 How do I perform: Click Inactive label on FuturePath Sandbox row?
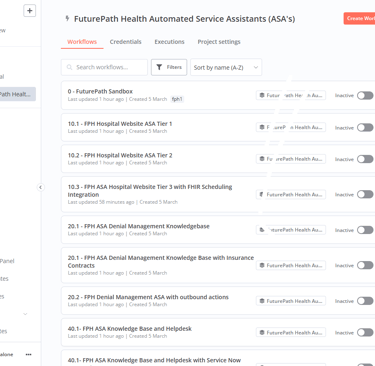(344, 95)
